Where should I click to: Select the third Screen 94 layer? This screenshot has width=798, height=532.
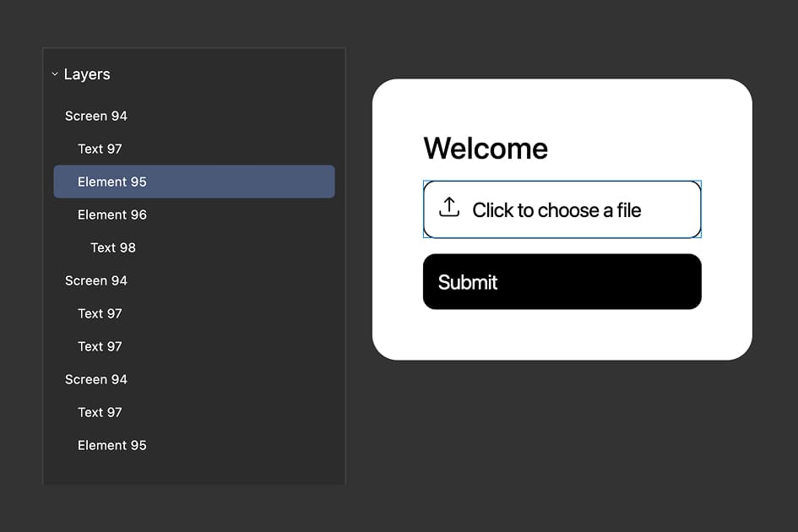(95, 379)
